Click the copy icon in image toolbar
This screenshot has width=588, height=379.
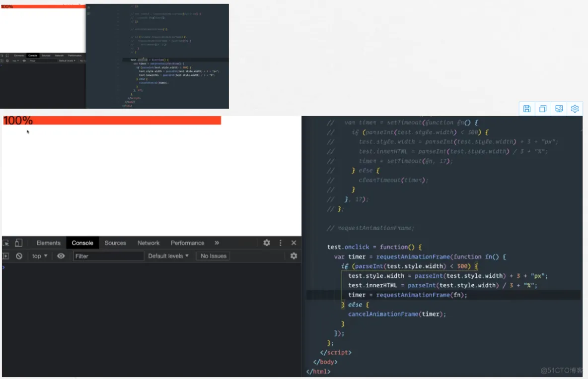click(x=543, y=109)
